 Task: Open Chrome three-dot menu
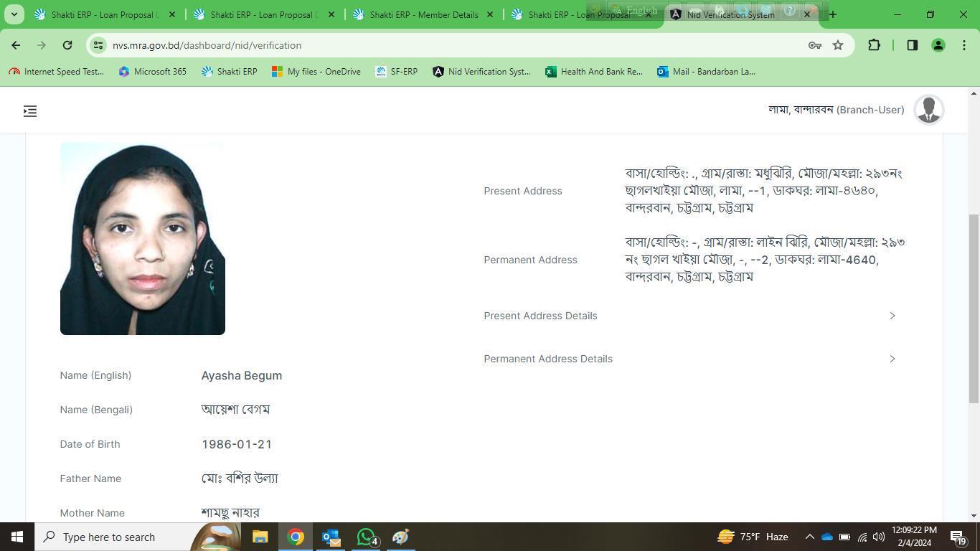[963, 45]
